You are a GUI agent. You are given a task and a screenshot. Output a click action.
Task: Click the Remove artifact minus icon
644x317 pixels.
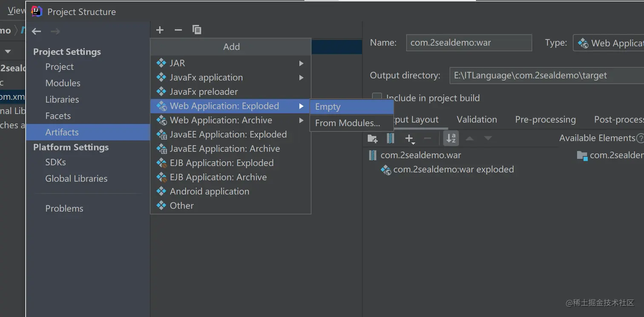pos(178,30)
